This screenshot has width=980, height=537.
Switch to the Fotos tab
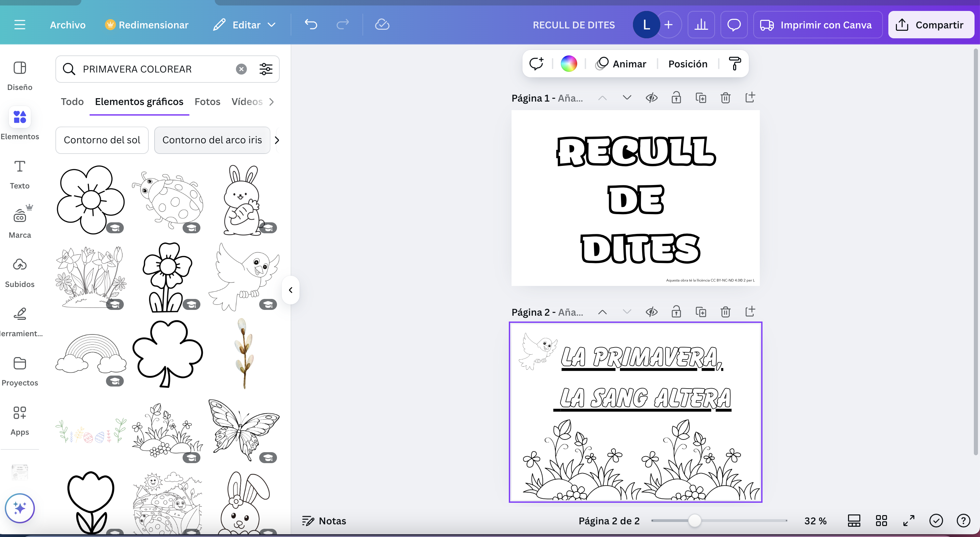click(207, 102)
